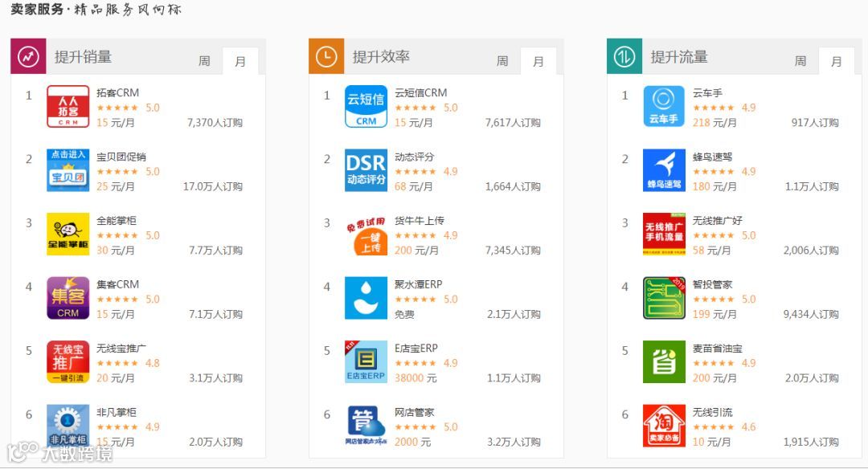868x469 pixels.
Task: Open the 麦苗省油宝 green app icon
Action: (x=665, y=361)
